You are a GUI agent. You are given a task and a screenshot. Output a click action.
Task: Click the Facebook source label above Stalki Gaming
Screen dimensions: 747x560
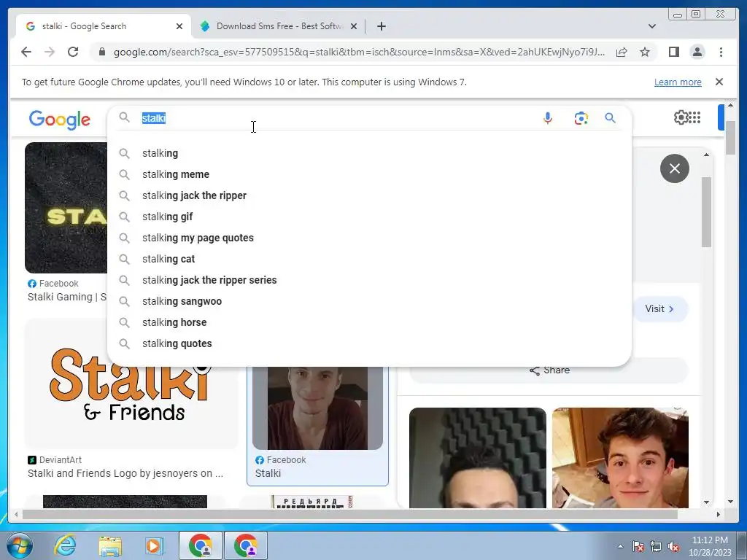click(53, 284)
